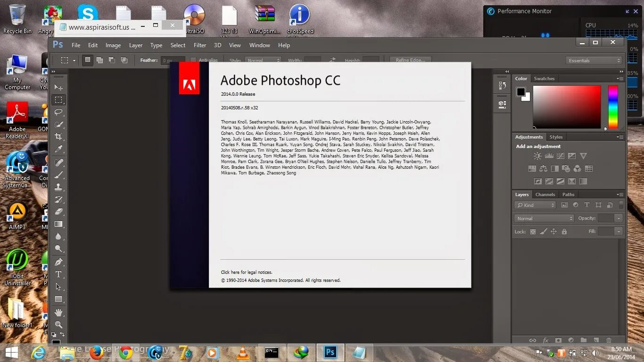Viewport: 644px width, 362px height.
Task: Select the Dodge tool
Action: point(58,248)
